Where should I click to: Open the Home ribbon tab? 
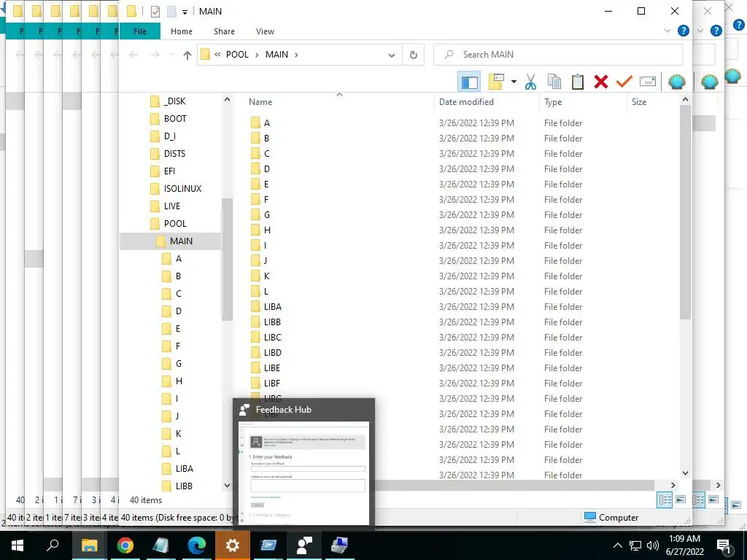(182, 31)
